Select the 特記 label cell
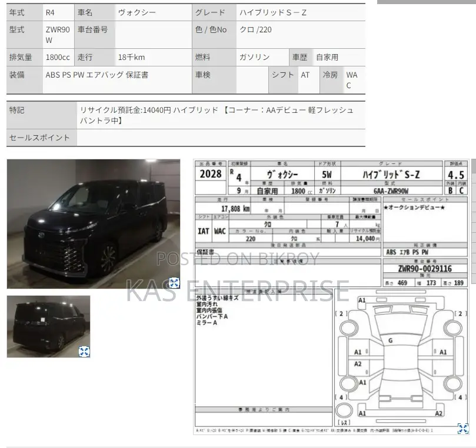This screenshot has width=476, height=448. click(42, 116)
